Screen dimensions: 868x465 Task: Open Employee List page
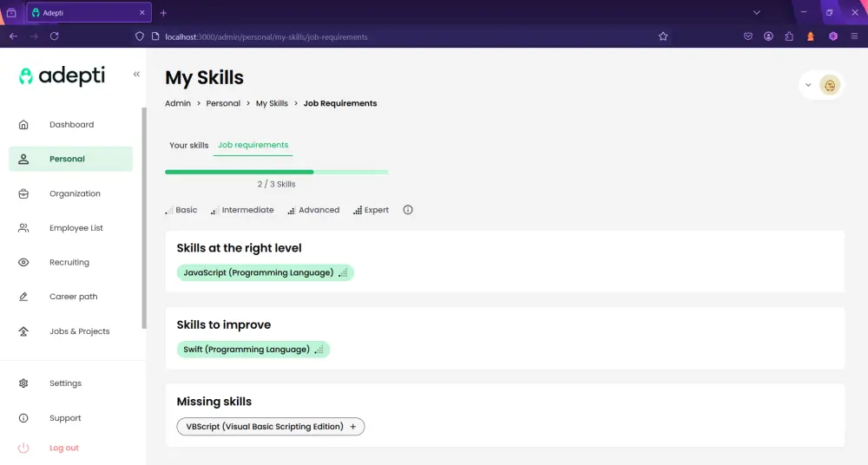coord(71,228)
